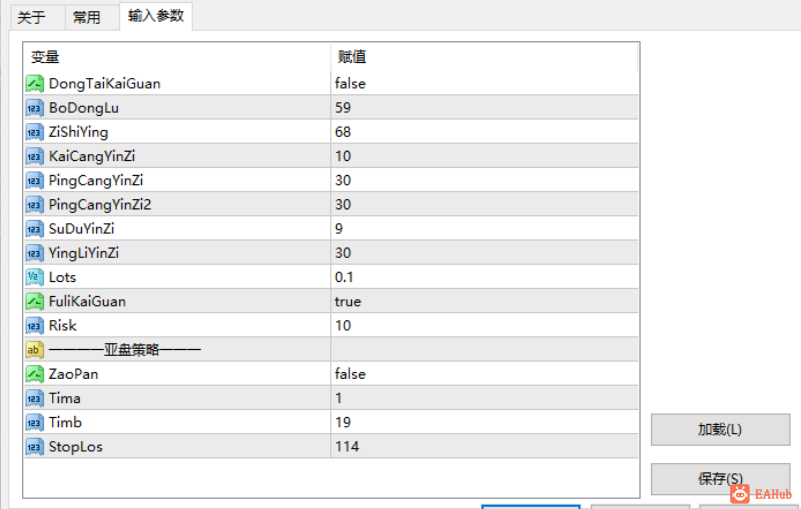Image resolution: width=801 pixels, height=509 pixels.
Task: Click the integer icon next to BoDongLu
Action: click(x=34, y=108)
